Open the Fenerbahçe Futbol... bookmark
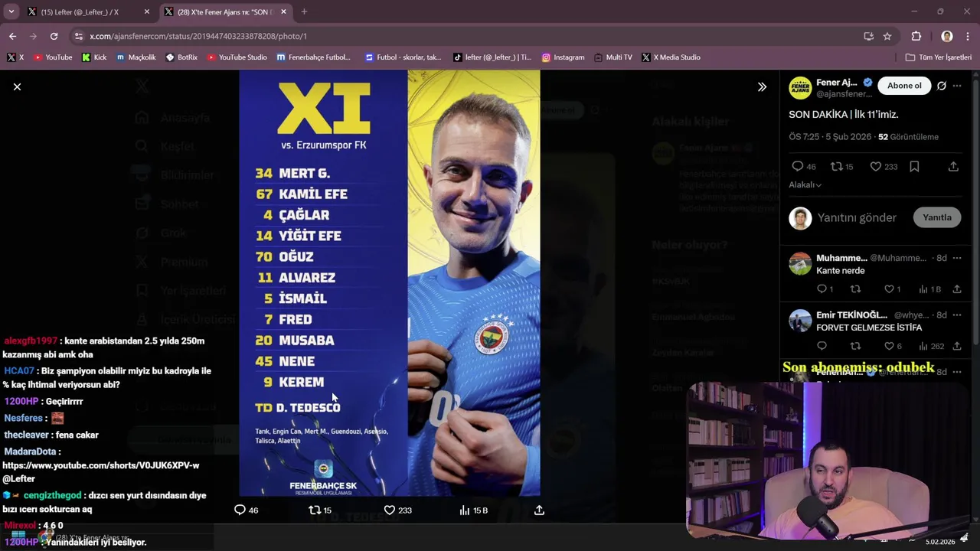The height and width of the screenshot is (551, 980). coord(314,57)
